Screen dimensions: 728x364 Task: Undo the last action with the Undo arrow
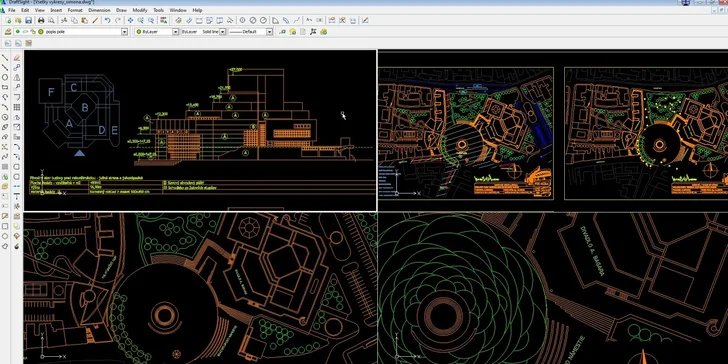tap(107, 20)
